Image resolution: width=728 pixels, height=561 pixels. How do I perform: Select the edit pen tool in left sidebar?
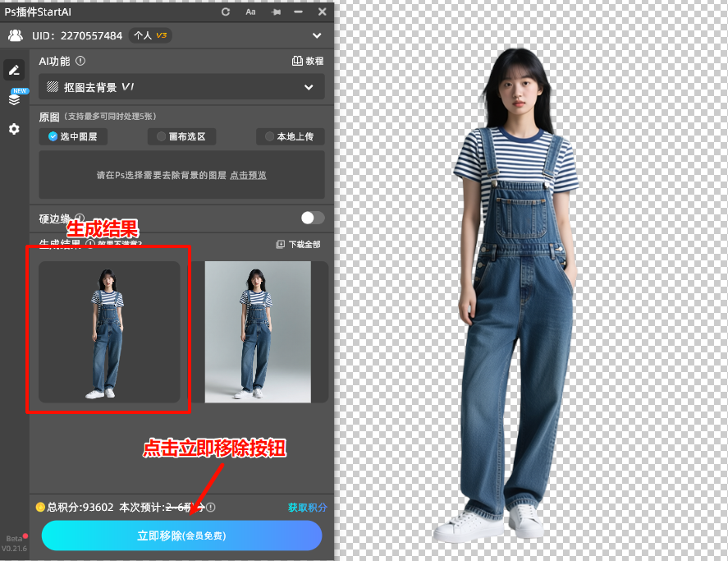pos(13,70)
